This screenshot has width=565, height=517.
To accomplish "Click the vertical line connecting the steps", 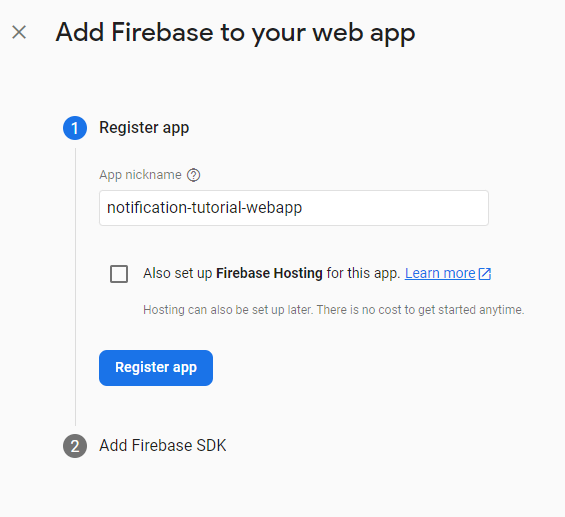I will click(75, 286).
